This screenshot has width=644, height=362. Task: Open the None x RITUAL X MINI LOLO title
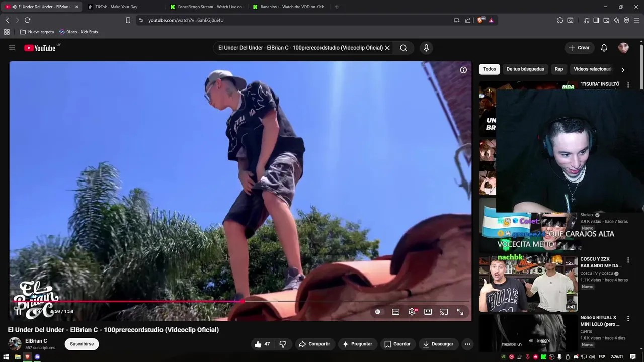tap(600, 321)
